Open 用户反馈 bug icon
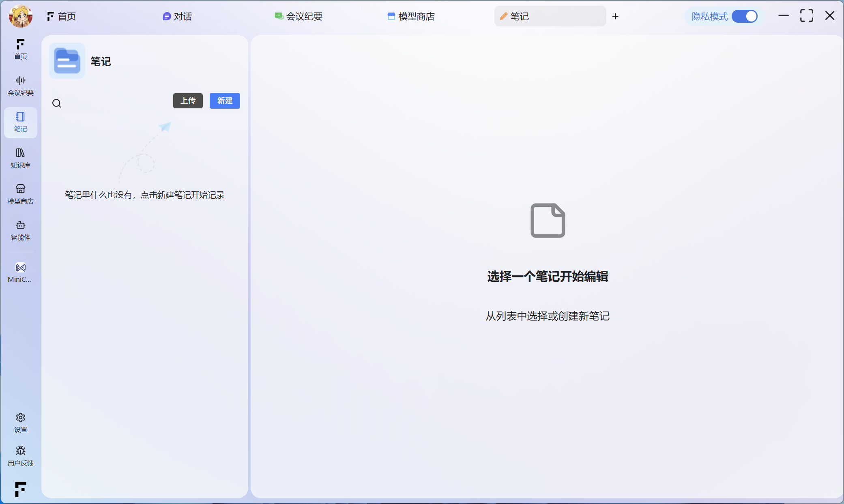 (20, 456)
